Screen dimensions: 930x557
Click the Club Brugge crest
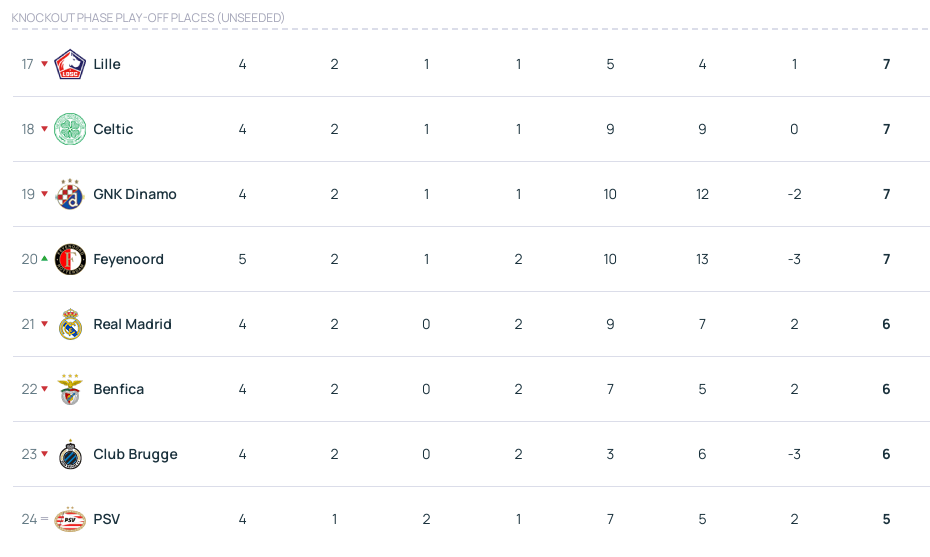coord(70,454)
